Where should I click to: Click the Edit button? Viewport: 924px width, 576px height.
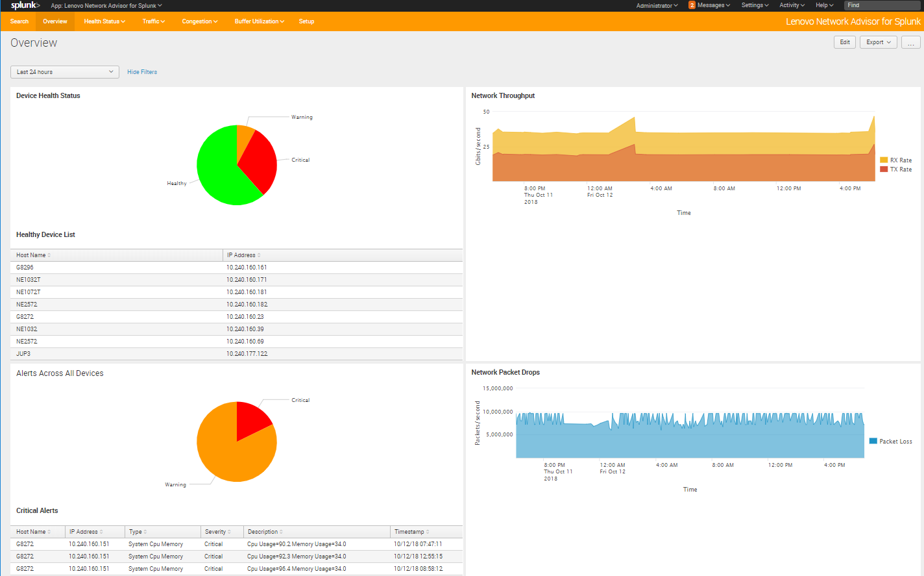click(845, 42)
